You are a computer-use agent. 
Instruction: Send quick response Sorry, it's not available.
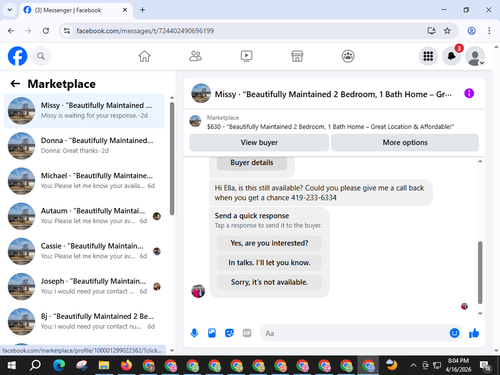269,282
